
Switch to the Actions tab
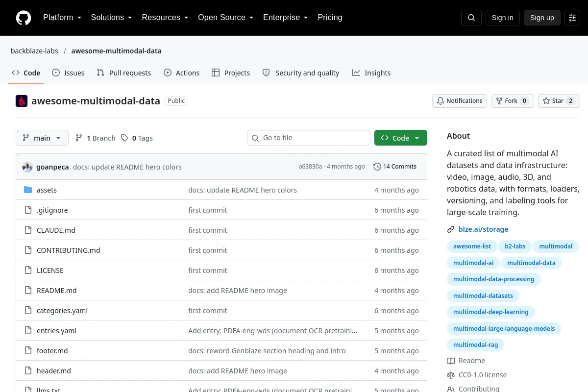tap(181, 73)
